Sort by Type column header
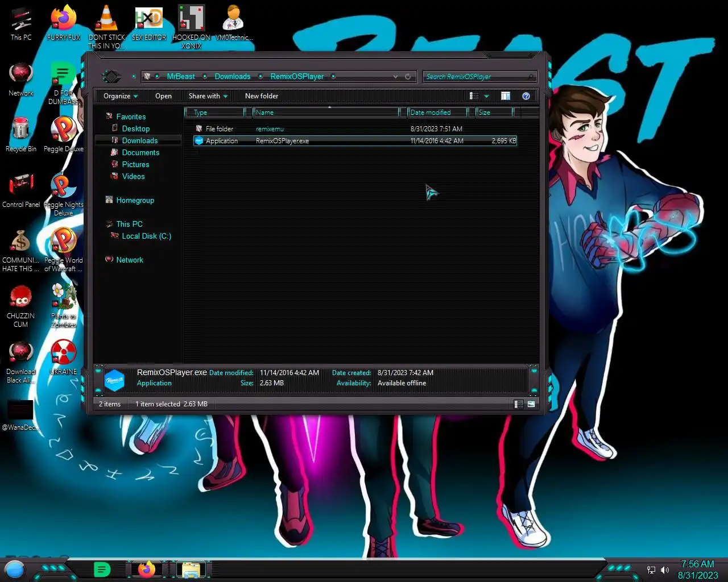The image size is (728, 582). [x=217, y=113]
